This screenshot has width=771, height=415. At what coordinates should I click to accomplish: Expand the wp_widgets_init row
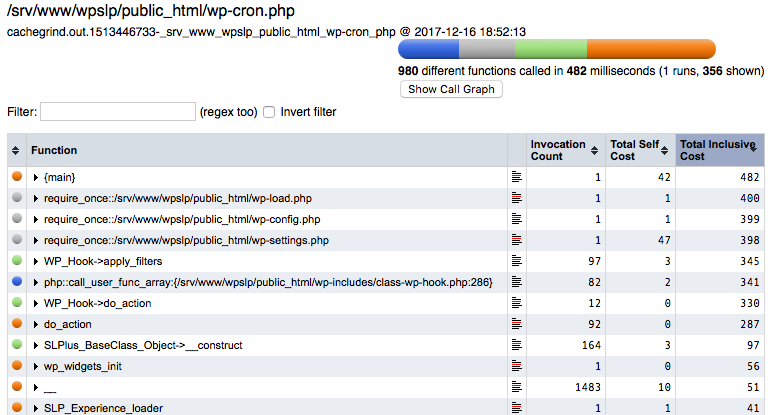[35, 367]
